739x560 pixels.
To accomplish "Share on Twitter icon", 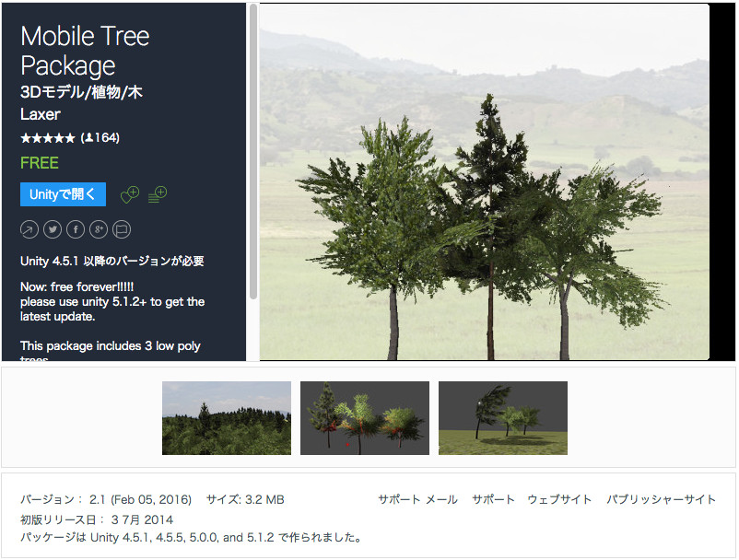I will pos(53,230).
